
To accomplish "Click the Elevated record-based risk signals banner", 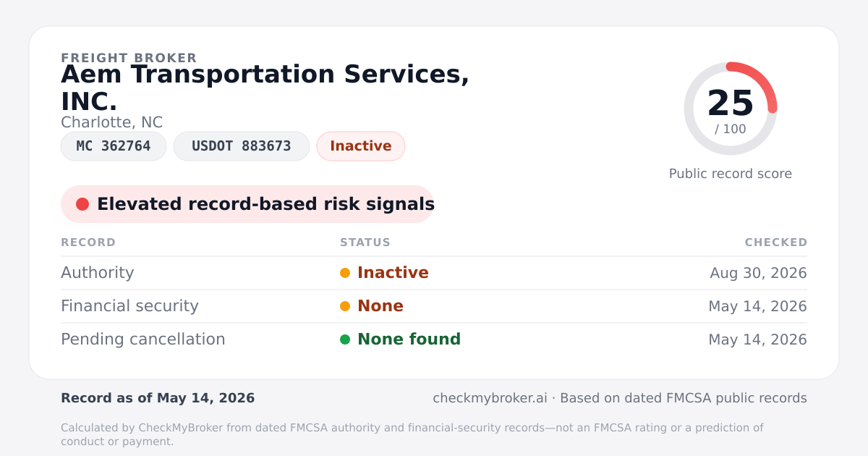I will (x=247, y=204).
